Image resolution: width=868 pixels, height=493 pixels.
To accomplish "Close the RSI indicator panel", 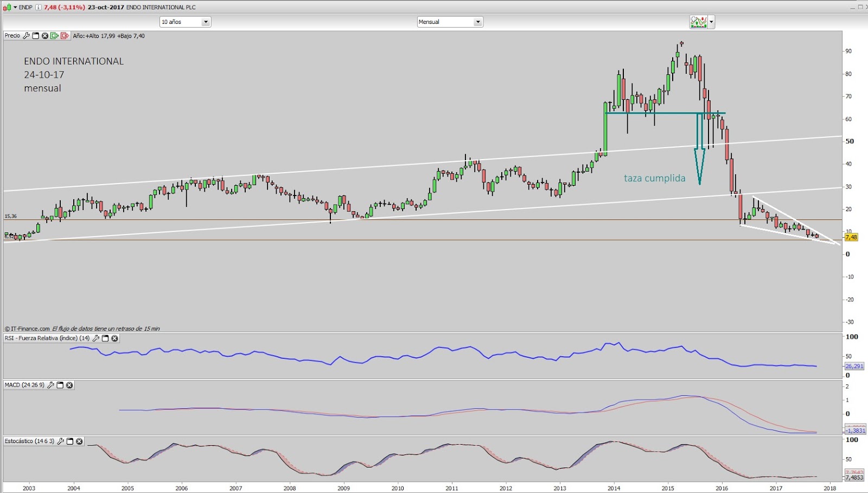I will point(114,338).
